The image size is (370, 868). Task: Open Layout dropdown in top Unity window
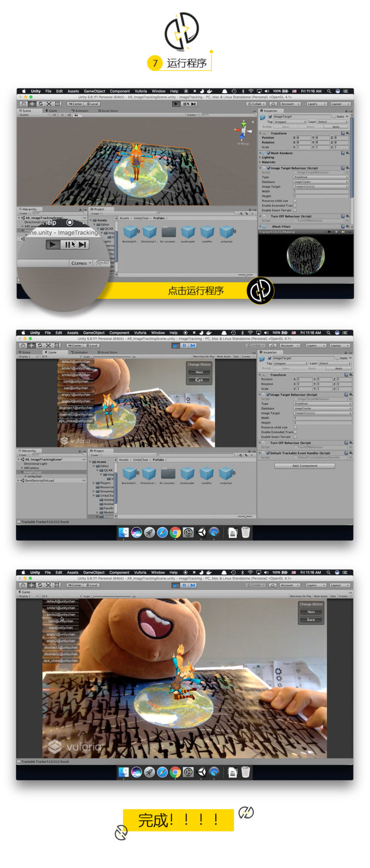tap(340, 104)
